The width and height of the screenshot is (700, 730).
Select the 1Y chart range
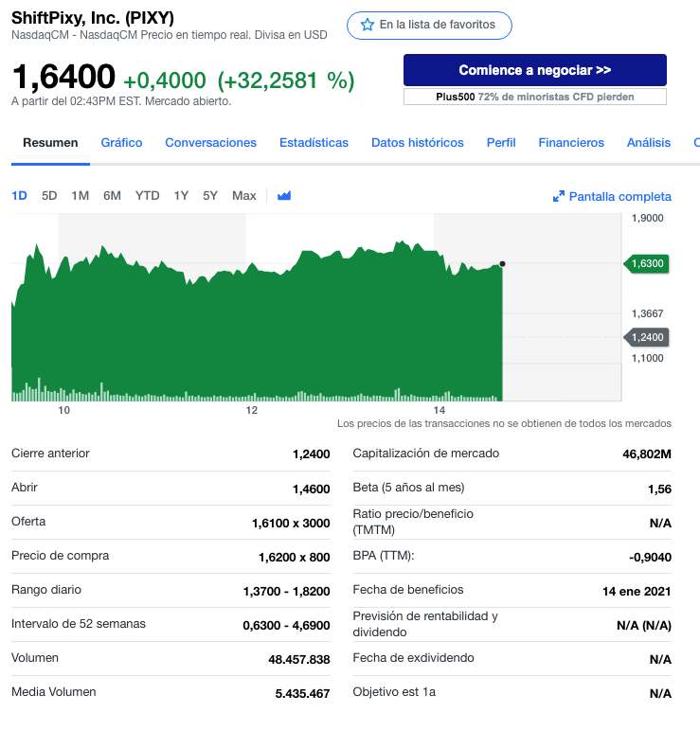(181, 196)
